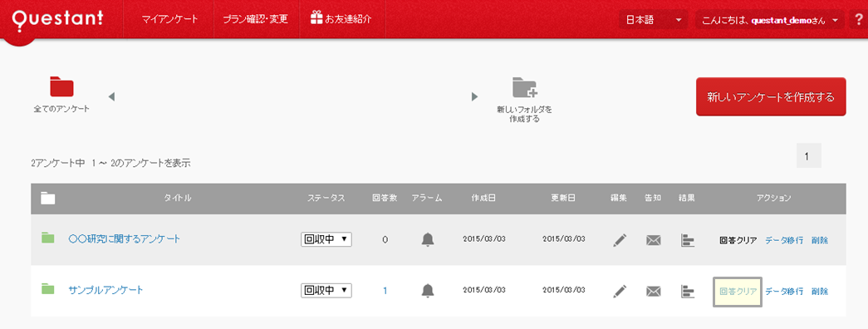Edit ○○研究に関するアンケート with pencil icon
This screenshot has width=868, height=329.
[620, 240]
